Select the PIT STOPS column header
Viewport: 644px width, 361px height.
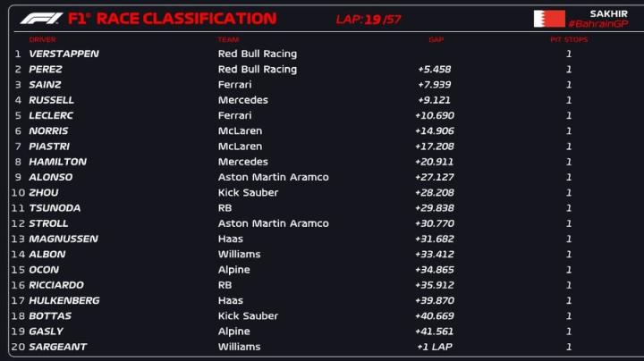[x=568, y=39]
